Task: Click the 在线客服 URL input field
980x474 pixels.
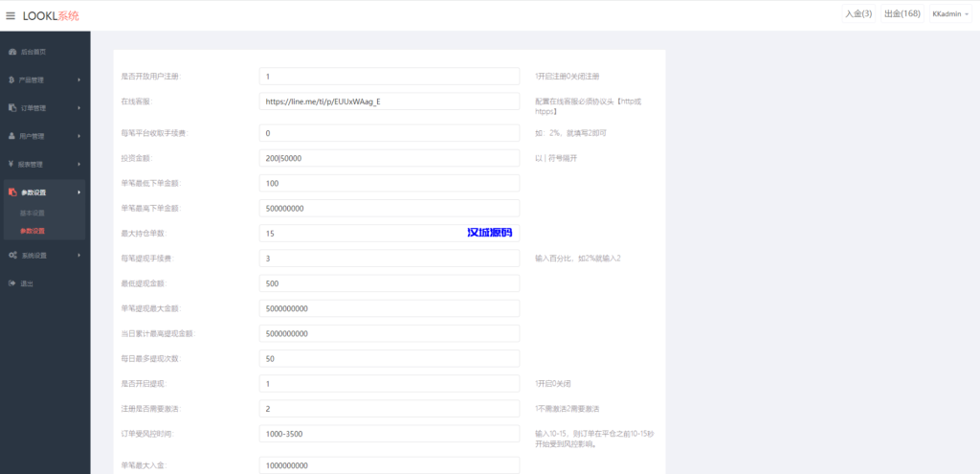Action: tap(389, 102)
